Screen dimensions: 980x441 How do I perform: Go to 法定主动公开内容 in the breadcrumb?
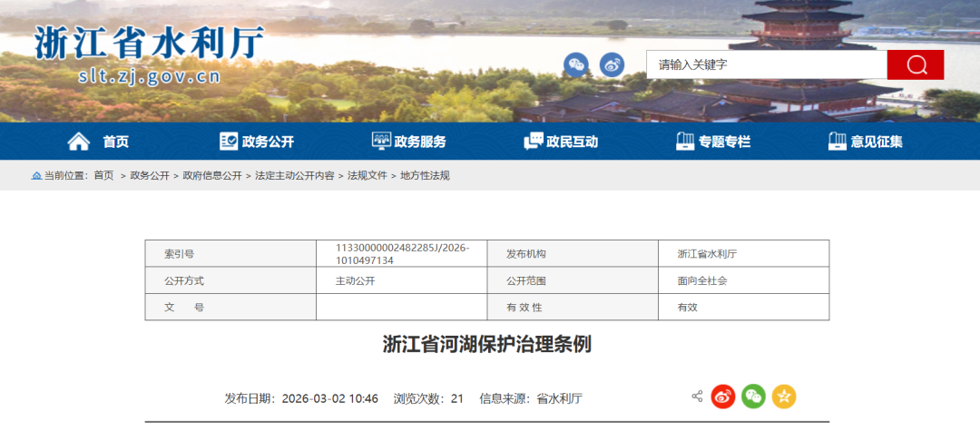pos(294,176)
